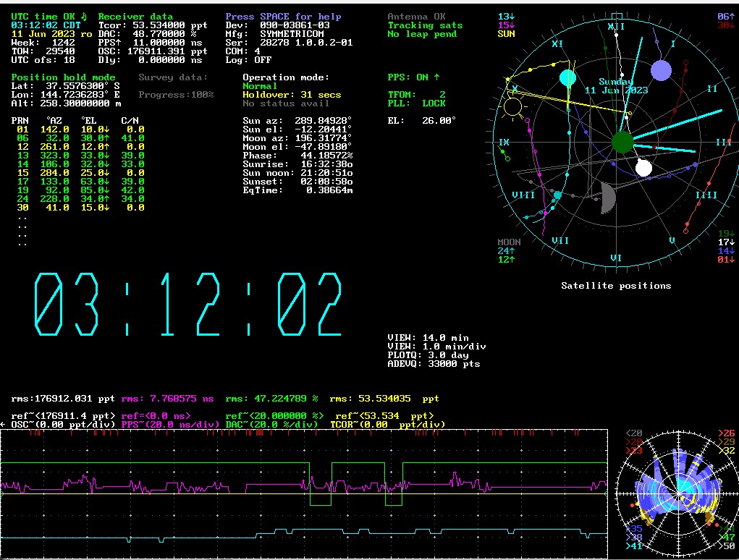Click the 'SUN' label beside the sky map
The height and width of the screenshot is (560, 739).
tap(506, 34)
